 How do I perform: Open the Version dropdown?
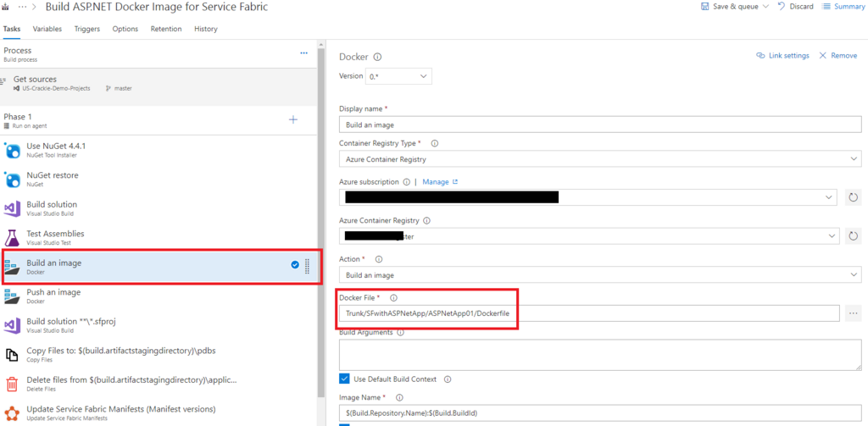tap(398, 76)
